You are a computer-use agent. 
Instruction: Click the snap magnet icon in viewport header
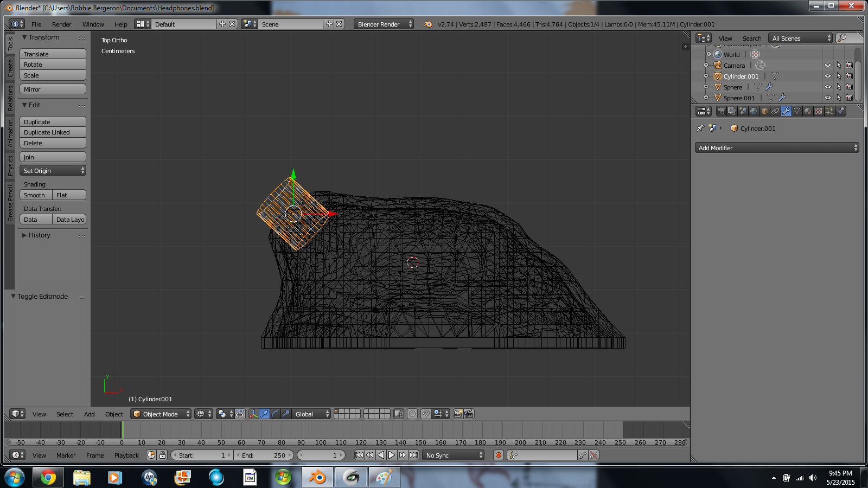click(x=426, y=414)
